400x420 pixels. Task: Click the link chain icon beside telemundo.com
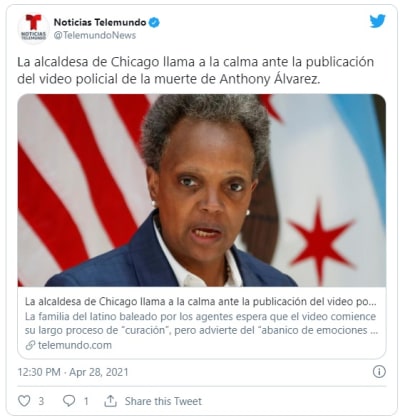pos(30,345)
